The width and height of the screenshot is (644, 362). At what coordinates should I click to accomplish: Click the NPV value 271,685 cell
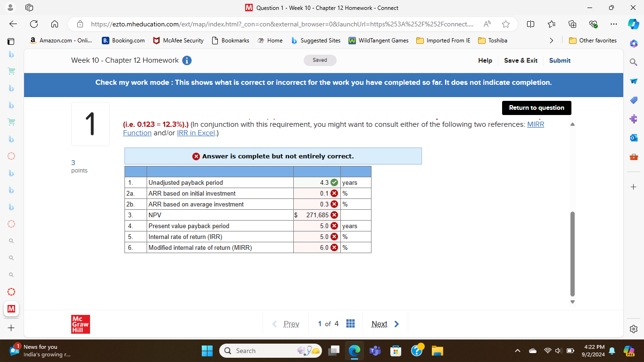[x=317, y=215]
